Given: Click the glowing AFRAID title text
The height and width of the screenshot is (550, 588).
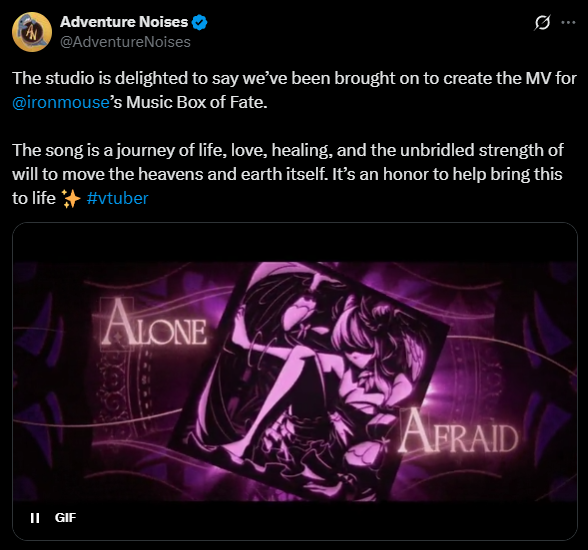Looking at the screenshot, I should [458, 433].
